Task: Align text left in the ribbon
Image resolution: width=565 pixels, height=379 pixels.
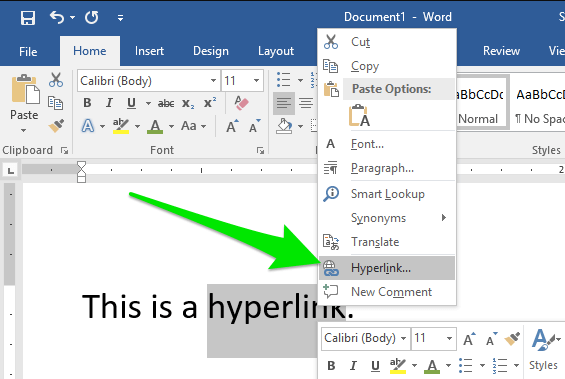Action: click(284, 103)
